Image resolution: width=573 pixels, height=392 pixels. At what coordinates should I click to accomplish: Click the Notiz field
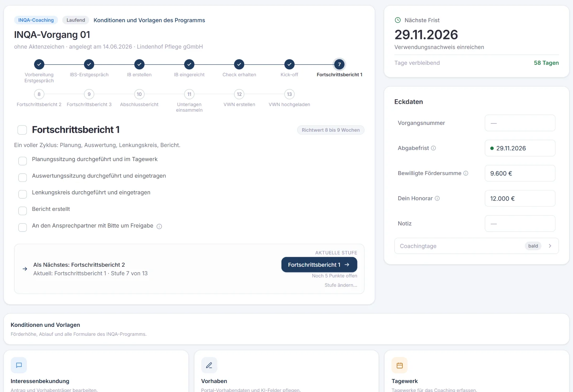point(520,223)
